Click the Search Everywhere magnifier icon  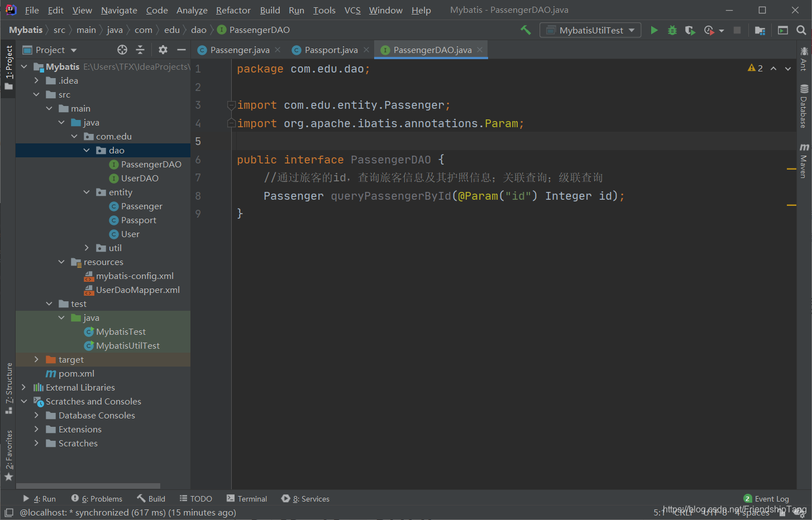click(x=801, y=30)
